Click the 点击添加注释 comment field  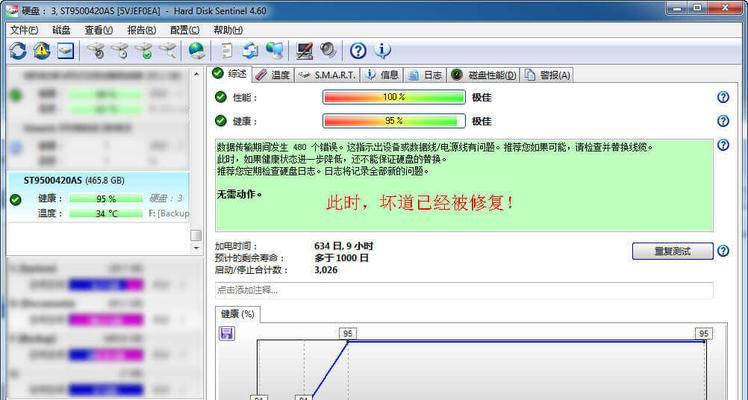pos(464,290)
